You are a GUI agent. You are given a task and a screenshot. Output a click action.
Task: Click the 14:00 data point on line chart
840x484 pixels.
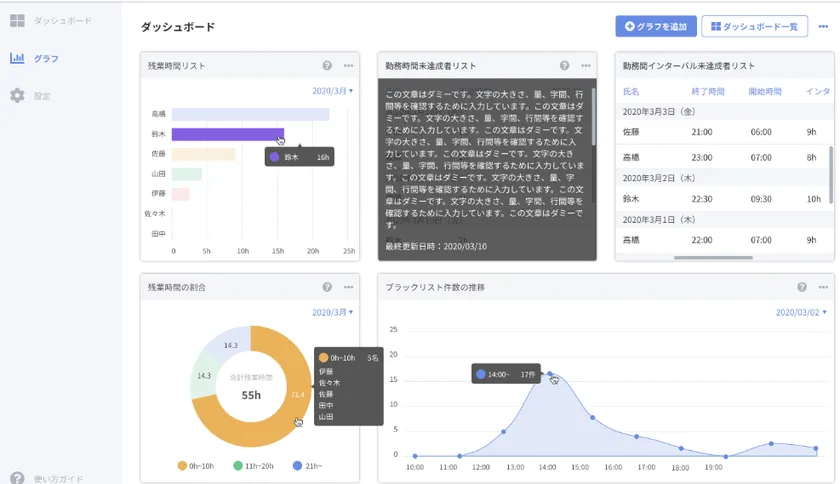click(549, 374)
